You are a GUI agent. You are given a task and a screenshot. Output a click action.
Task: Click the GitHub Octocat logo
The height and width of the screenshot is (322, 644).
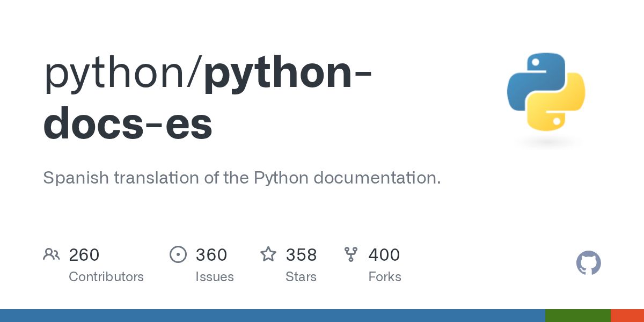coord(588,264)
